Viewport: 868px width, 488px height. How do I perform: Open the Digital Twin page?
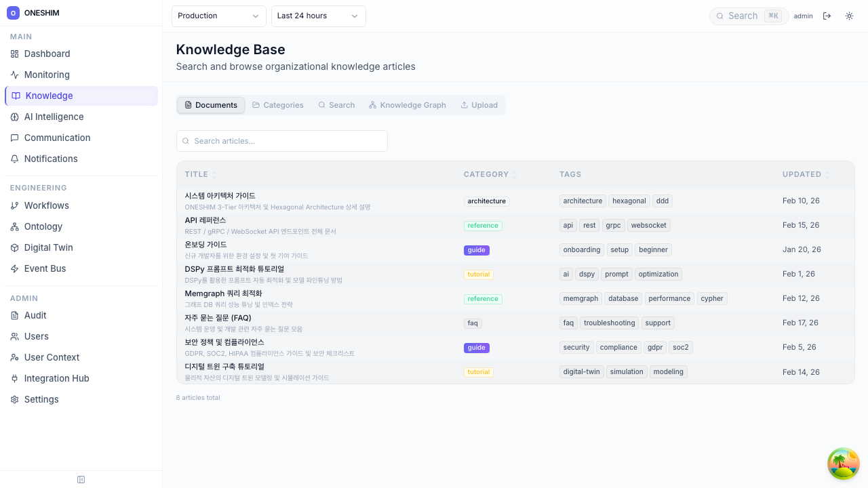[x=48, y=247]
